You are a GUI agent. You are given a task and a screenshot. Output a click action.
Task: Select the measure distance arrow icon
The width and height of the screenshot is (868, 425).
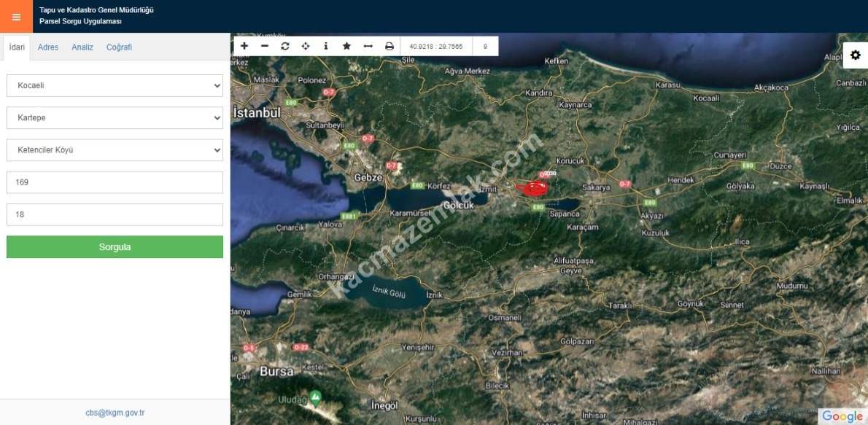coord(368,46)
